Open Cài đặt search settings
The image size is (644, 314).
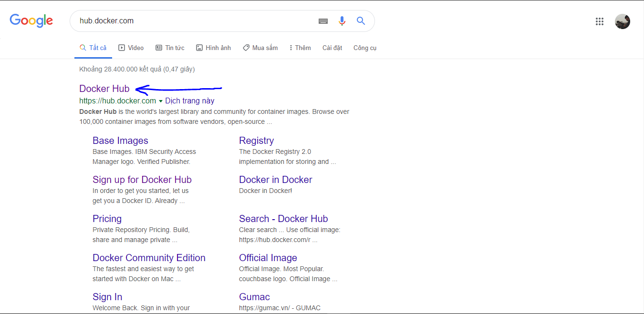click(332, 48)
